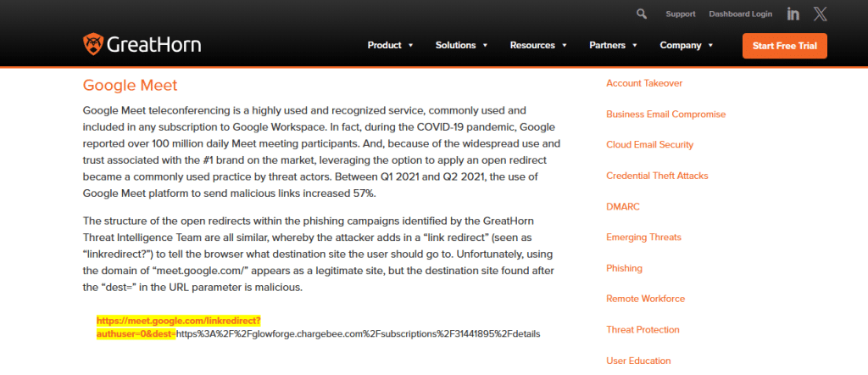The width and height of the screenshot is (868, 375).
Task: View the Cloud Email Security category
Action: 649,145
